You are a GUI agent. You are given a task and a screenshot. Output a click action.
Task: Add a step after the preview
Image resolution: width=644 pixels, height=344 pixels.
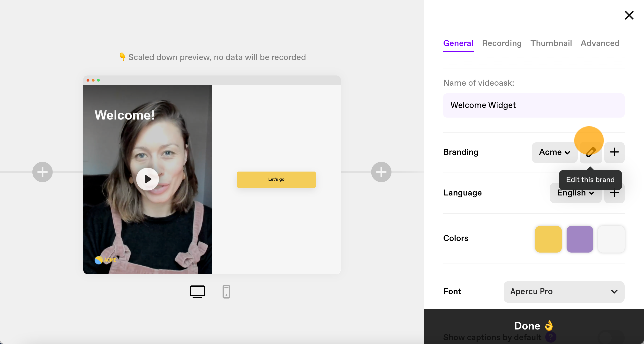point(381,172)
